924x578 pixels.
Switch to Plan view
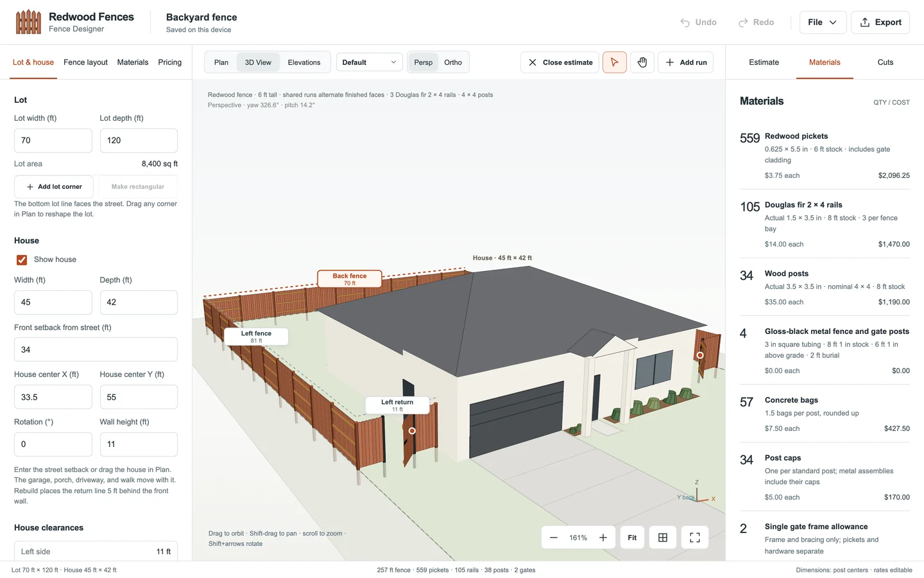[x=221, y=62]
